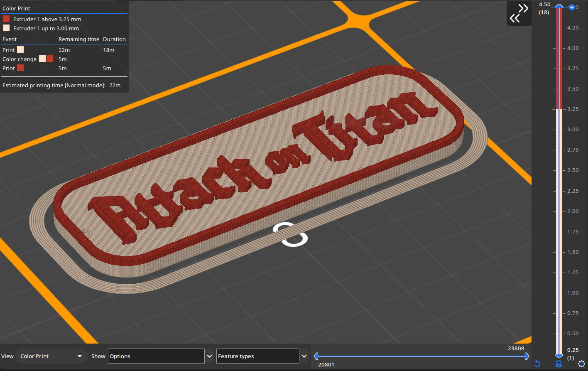Click the lower layer slider thumb at 0.25
This screenshot has height=371, width=588.
click(559, 356)
